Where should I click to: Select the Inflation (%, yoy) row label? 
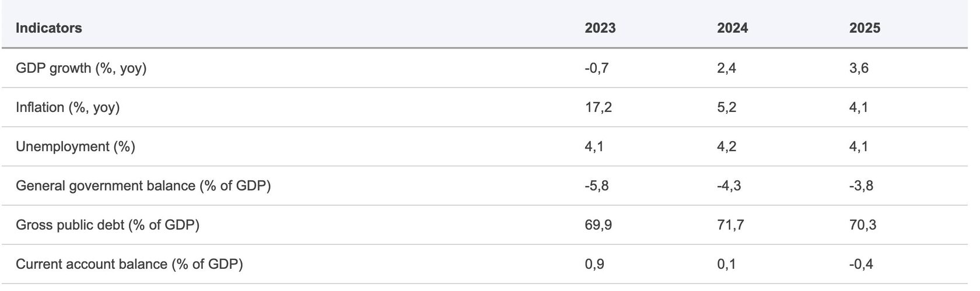click(68, 107)
